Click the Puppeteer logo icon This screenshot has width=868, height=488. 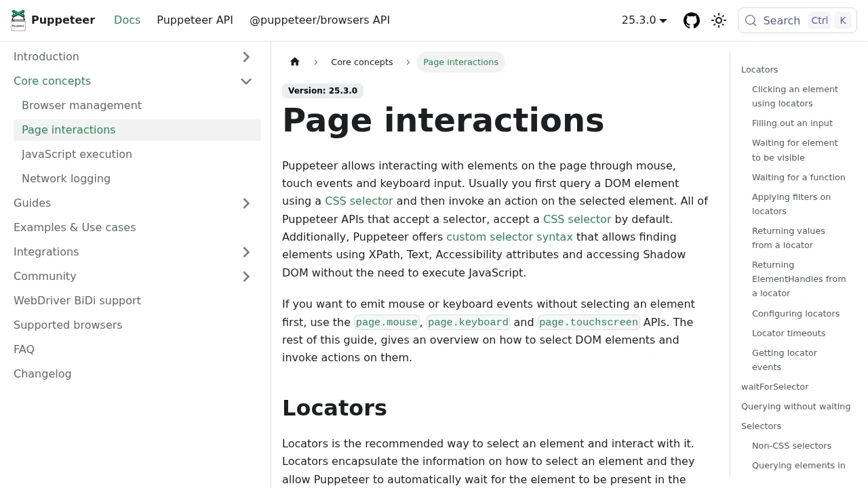point(18,20)
